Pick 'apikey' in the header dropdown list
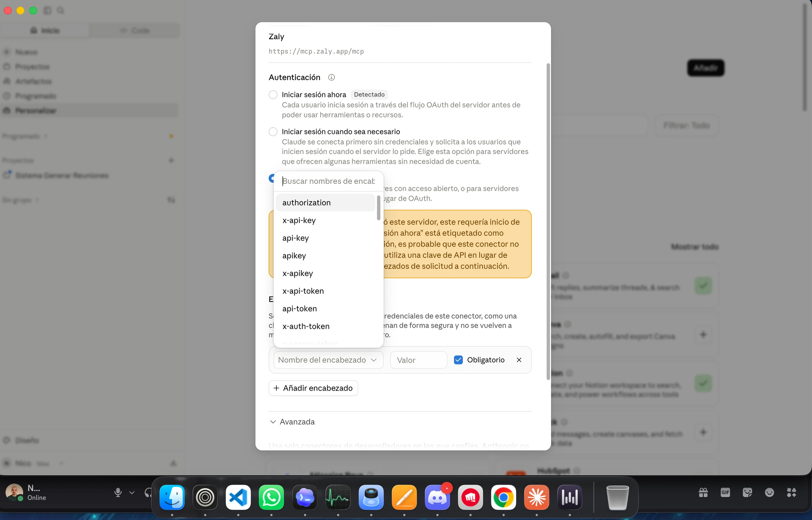Image resolution: width=812 pixels, height=520 pixels. click(325, 255)
